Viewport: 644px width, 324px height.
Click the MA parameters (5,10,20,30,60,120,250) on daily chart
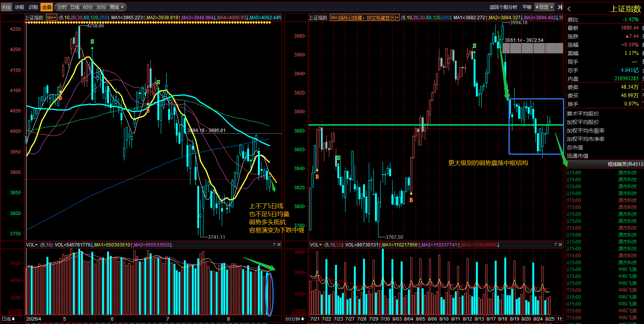tap(84, 18)
